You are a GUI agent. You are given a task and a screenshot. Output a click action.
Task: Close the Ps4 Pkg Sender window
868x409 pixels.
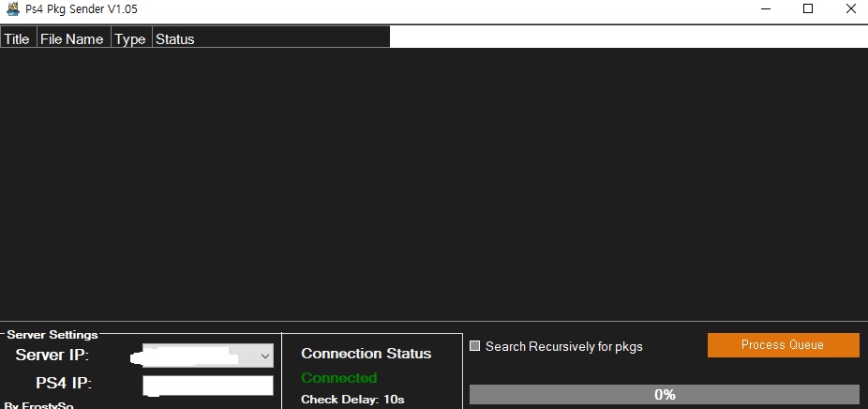coord(850,8)
